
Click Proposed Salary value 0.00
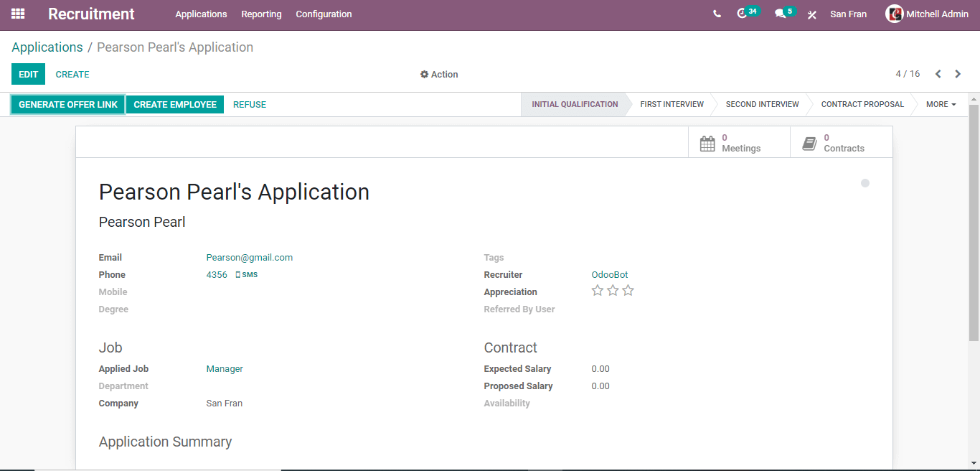coord(600,386)
